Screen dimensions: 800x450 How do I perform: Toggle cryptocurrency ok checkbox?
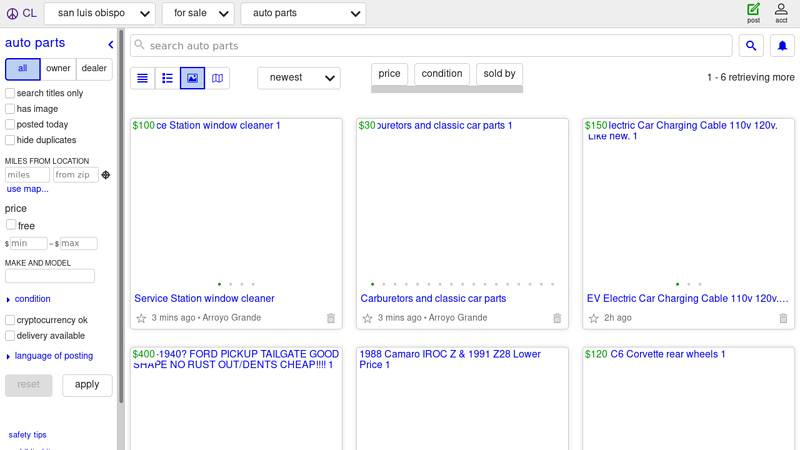(x=10, y=320)
